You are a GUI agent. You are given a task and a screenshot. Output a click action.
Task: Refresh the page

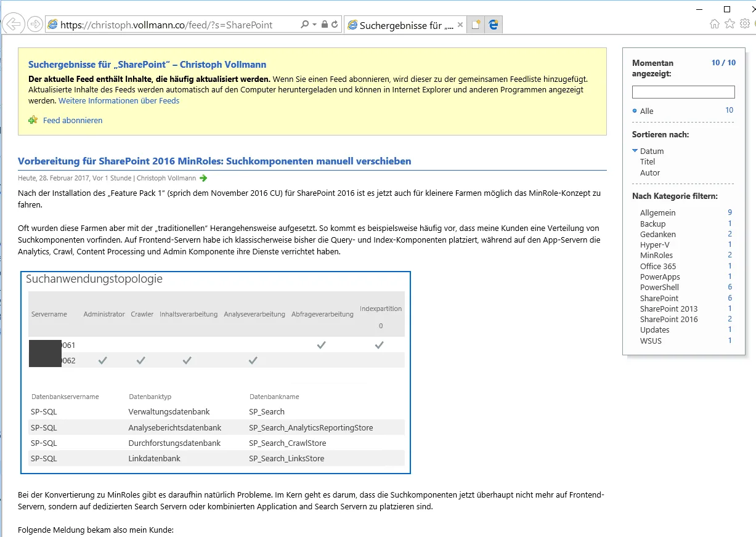coord(335,25)
